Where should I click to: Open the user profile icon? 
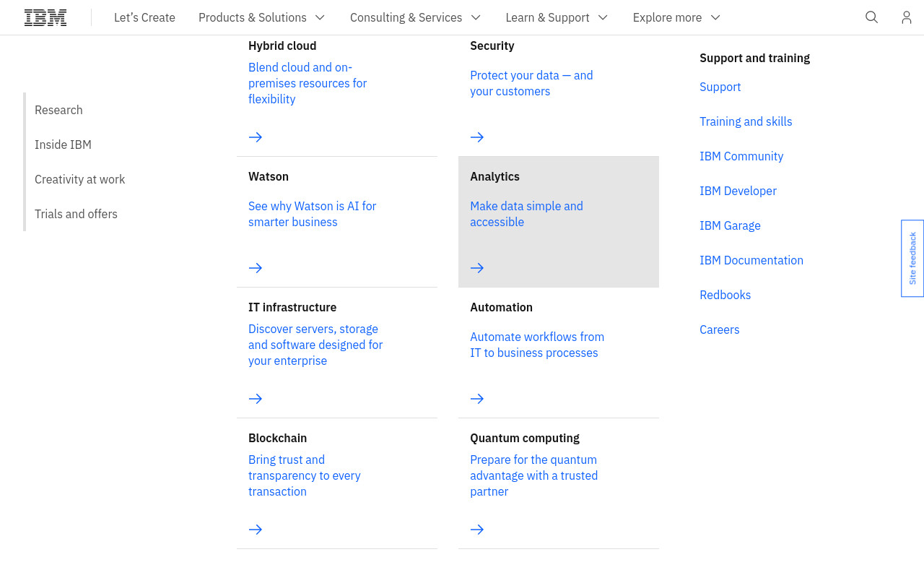point(907,17)
